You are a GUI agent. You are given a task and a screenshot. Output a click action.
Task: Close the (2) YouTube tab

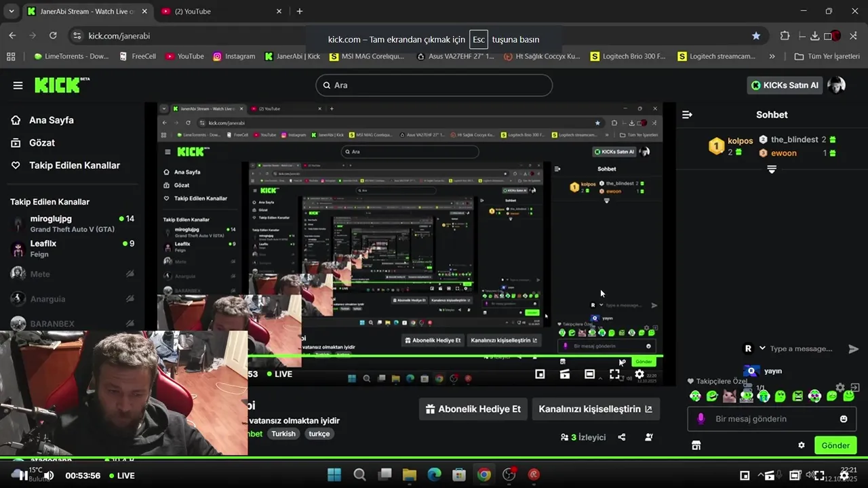tap(279, 12)
